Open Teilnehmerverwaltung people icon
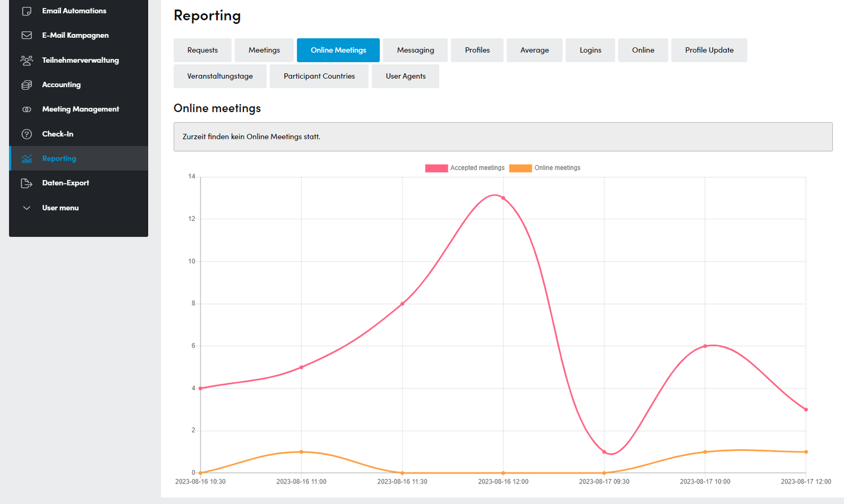Viewport: 844px width, 504px height. tap(26, 60)
